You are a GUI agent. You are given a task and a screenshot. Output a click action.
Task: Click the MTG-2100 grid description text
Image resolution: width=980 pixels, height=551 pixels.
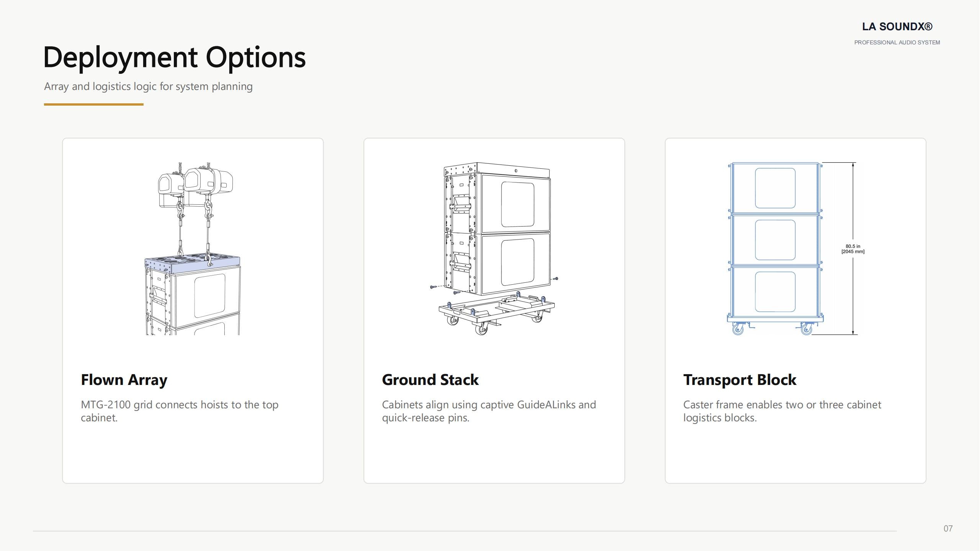(180, 411)
